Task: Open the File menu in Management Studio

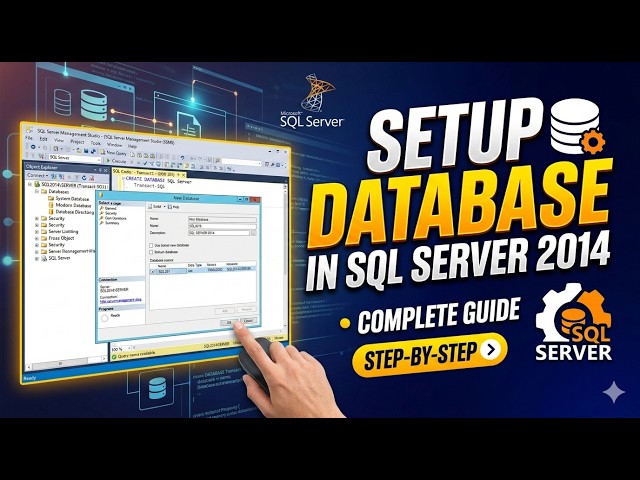Action: pyautogui.click(x=29, y=138)
